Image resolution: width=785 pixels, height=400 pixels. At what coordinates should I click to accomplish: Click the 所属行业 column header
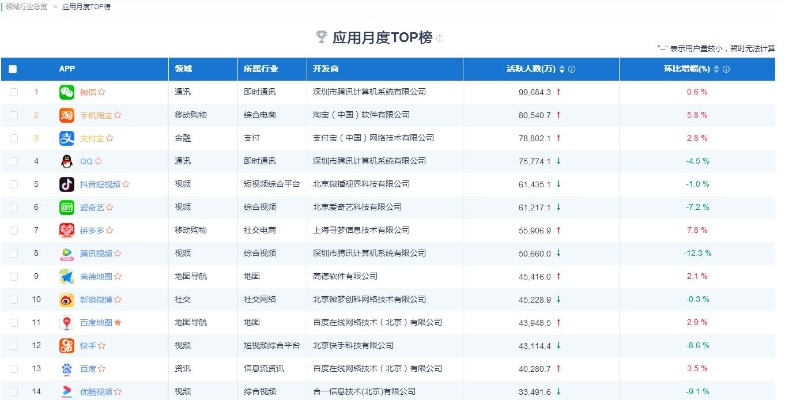click(x=260, y=69)
